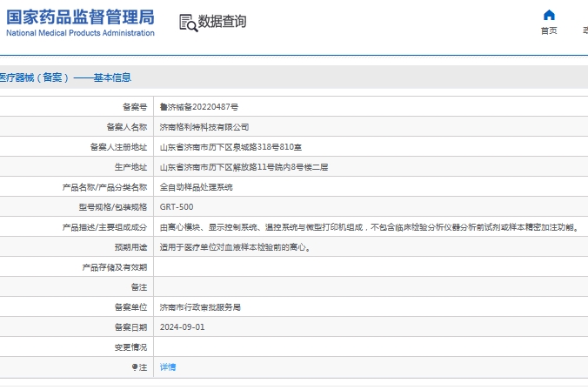The height and width of the screenshot is (390, 588).
Task: Click the 数据查询 heading text
Action: 222,22
